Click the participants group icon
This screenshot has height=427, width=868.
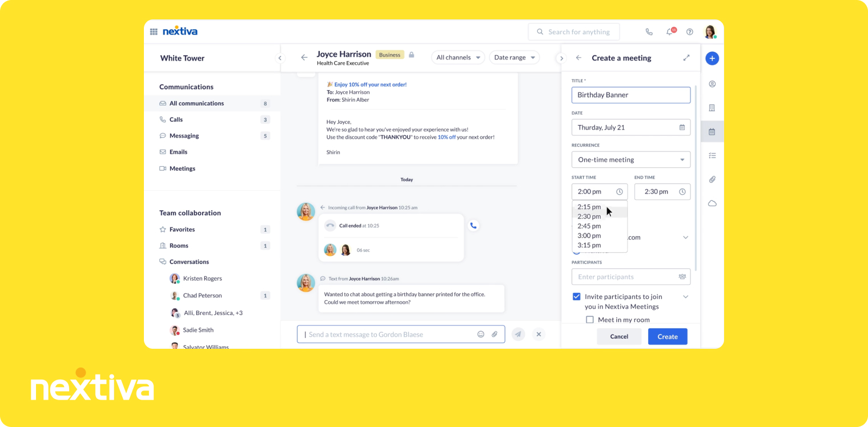(x=682, y=277)
